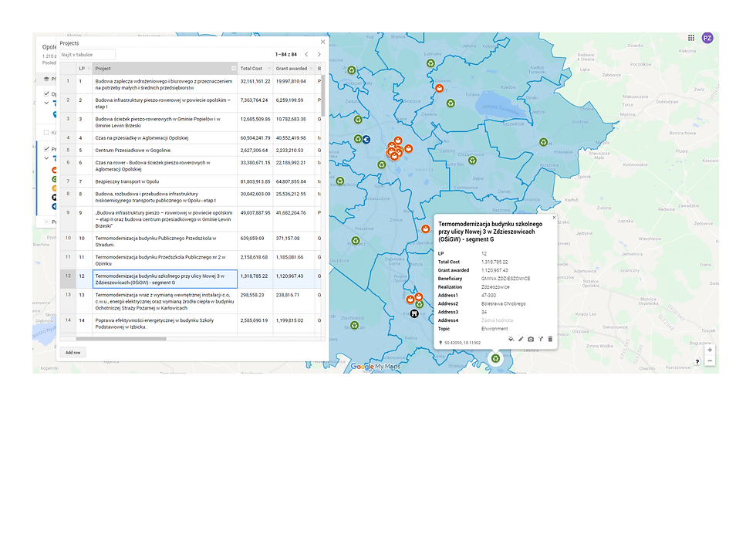The width and height of the screenshot is (756, 535).
Task: Open the Project column dropdown arrow
Action: [234, 69]
